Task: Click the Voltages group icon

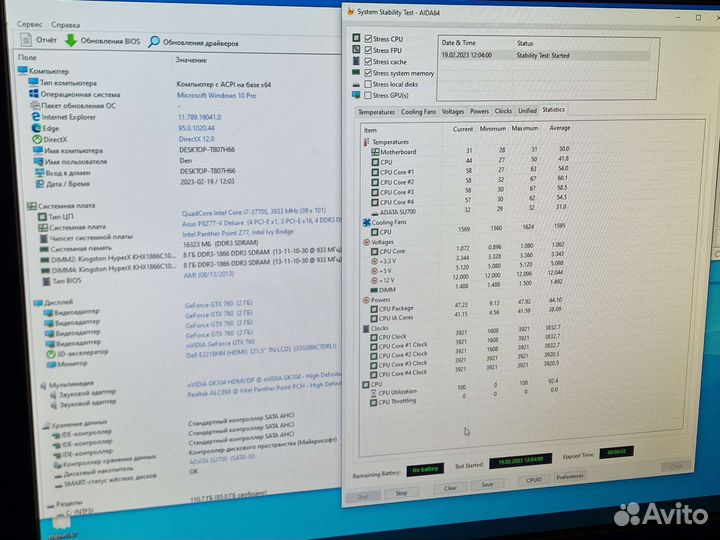Action: coord(366,242)
